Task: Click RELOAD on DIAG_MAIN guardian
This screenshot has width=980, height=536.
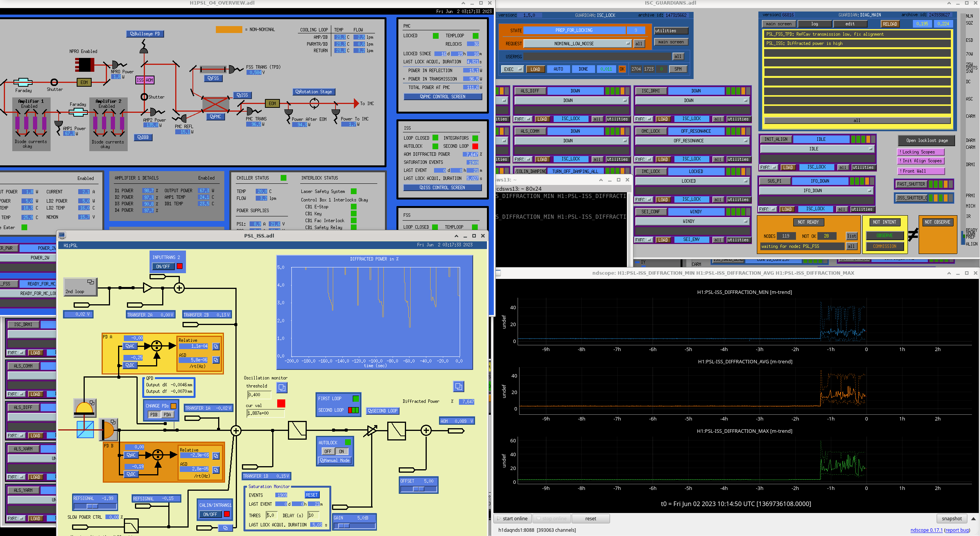Action: pos(890,24)
